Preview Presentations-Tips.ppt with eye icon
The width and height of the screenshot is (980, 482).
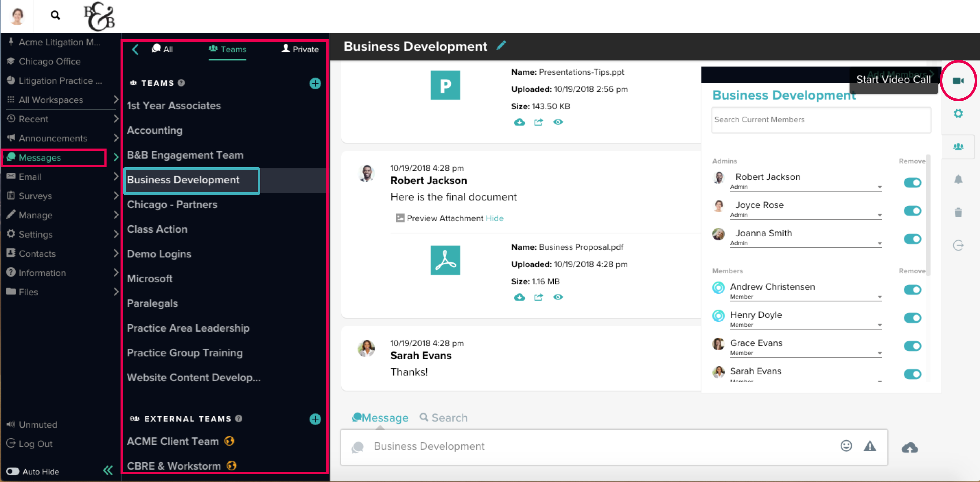point(558,122)
